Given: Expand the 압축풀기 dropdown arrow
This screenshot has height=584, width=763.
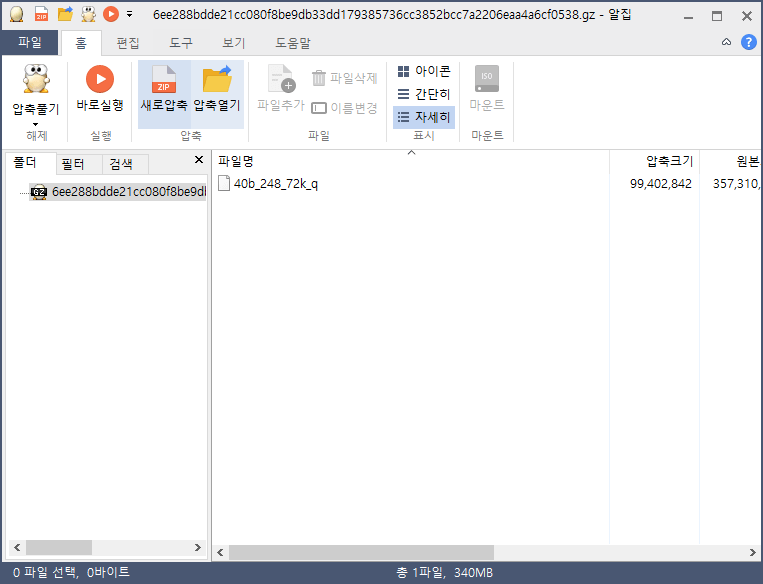Looking at the screenshot, I should [36, 125].
